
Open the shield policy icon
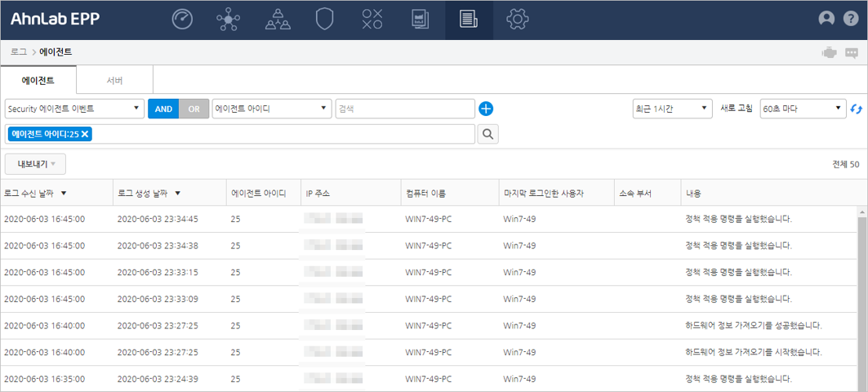[x=325, y=19]
